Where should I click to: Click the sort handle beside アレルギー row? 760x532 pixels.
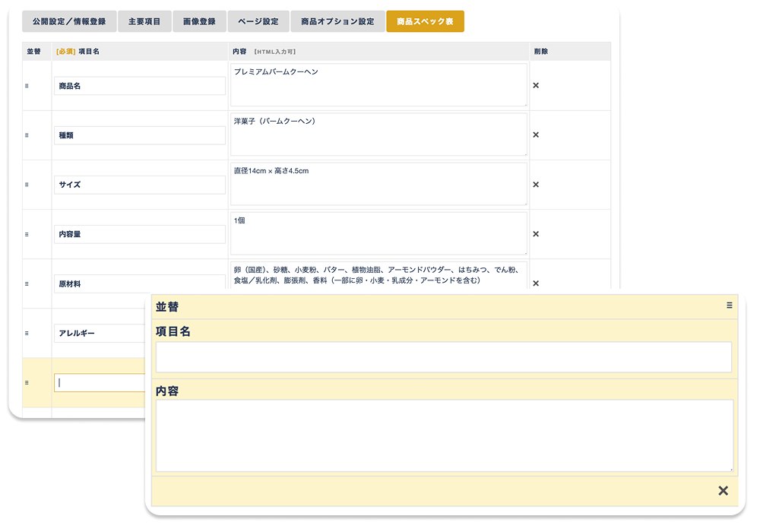click(x=27, y=333)
